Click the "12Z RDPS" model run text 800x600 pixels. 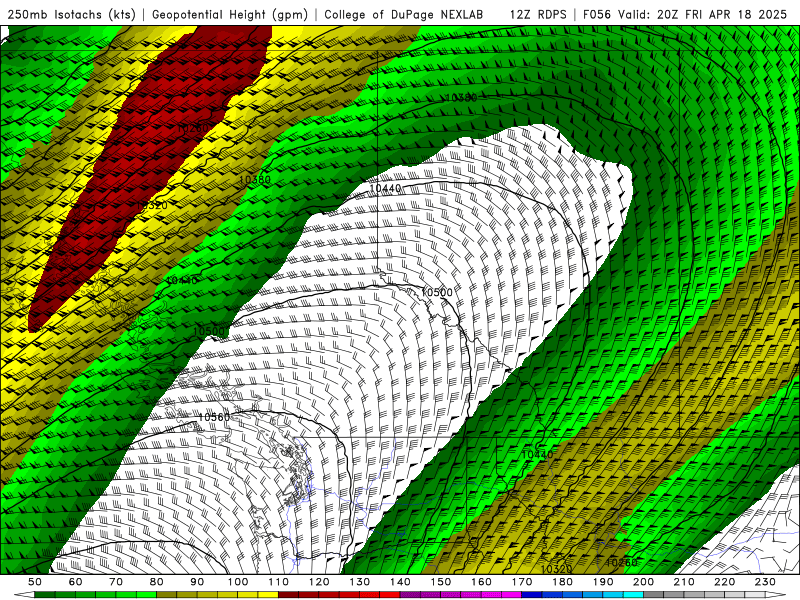538,14
